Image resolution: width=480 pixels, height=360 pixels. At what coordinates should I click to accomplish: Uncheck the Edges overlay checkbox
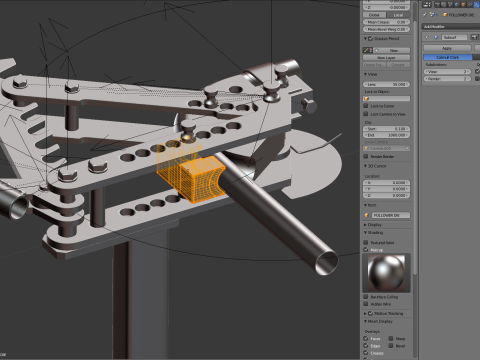pyautogui.click(x=366, y=346)
